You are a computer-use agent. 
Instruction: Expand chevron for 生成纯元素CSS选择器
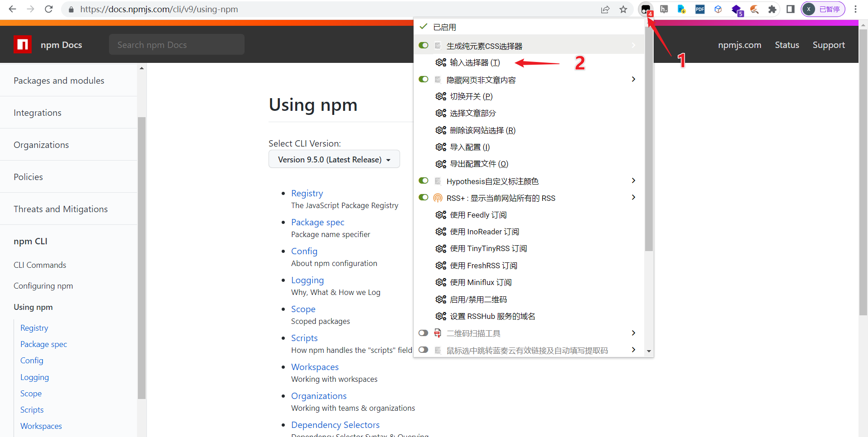point(633,45)
